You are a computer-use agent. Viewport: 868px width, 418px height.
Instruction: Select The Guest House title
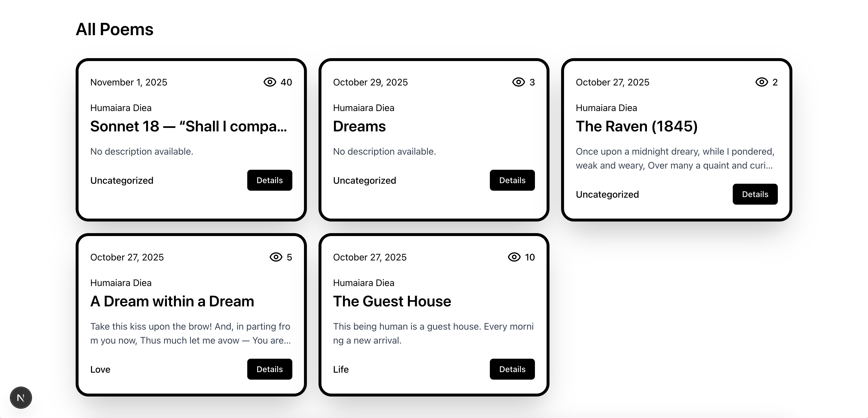coord(392,301)
